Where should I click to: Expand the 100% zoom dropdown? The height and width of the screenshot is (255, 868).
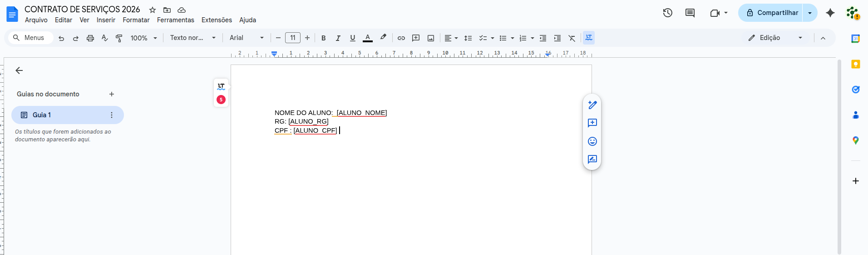coord(143,38)
